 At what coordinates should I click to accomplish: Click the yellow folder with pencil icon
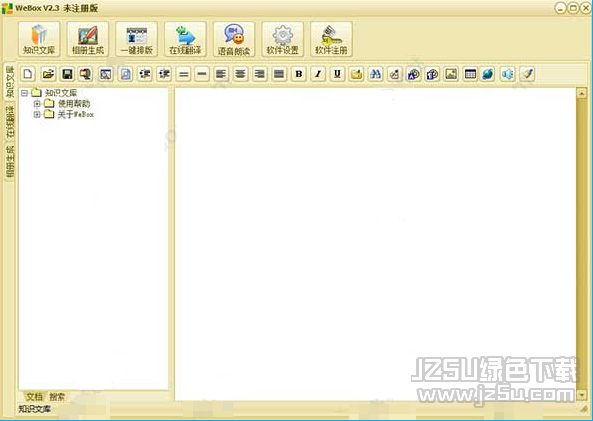[356, 74]
